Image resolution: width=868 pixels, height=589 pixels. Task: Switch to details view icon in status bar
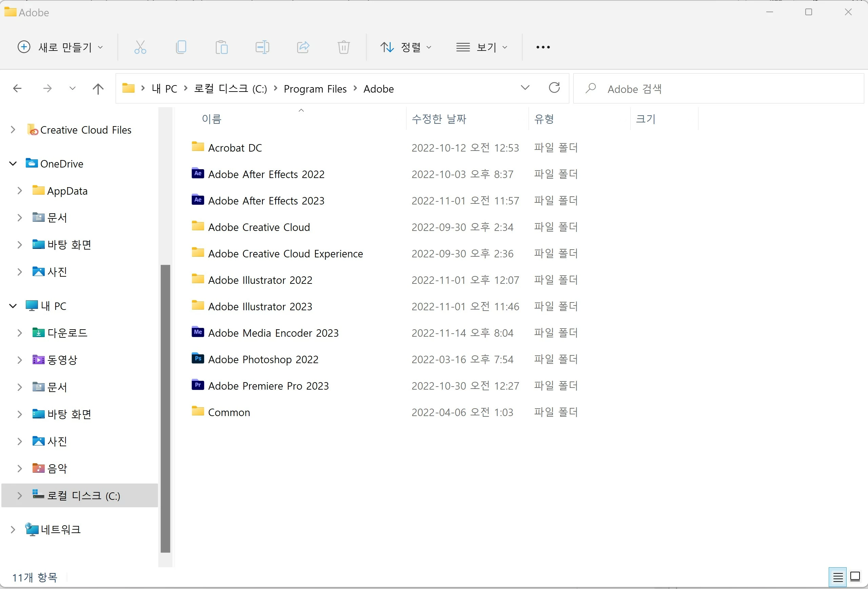tap(838, 577)
